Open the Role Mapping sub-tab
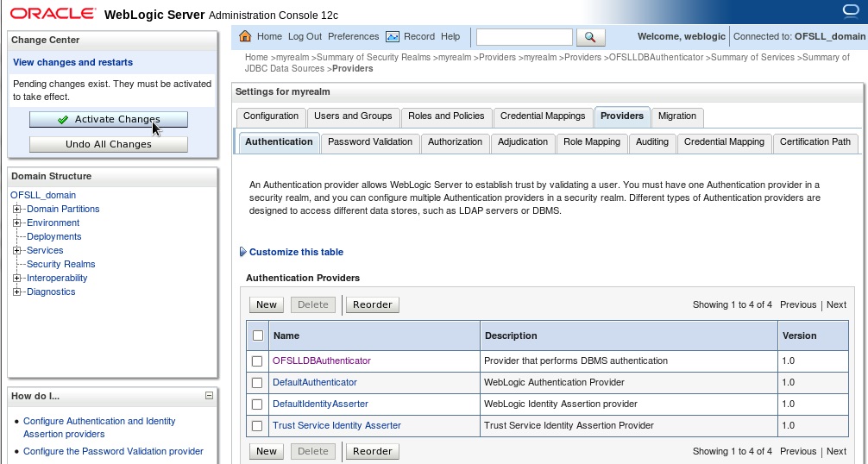The height and width of the screenshot is (464, 868). click(592, 142)
